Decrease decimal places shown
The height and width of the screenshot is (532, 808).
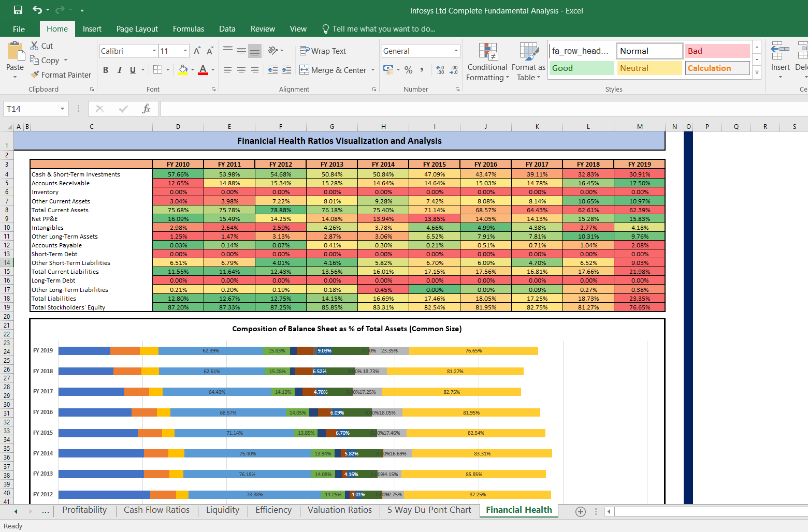[454, 70]
